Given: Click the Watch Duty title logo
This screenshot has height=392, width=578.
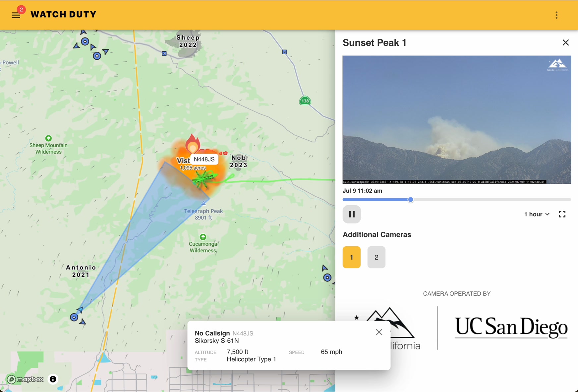Looking at the screenshot, I should click(63, 15).
